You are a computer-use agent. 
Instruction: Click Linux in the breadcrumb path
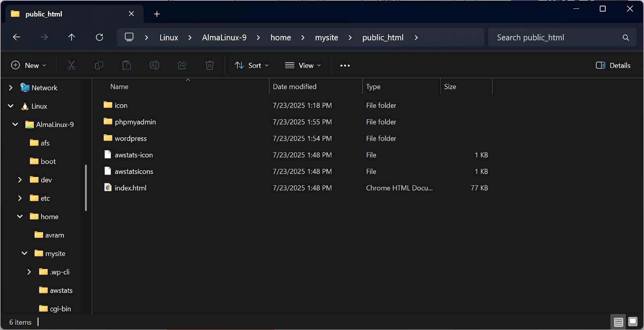coord(169,37)
